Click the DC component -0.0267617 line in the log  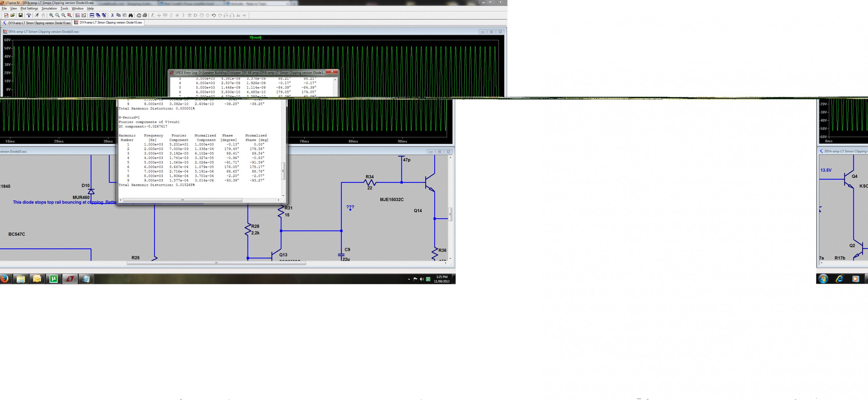143,127
